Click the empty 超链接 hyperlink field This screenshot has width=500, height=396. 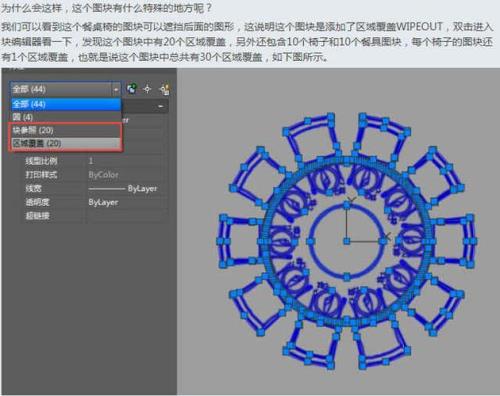[x=127, y=216]
